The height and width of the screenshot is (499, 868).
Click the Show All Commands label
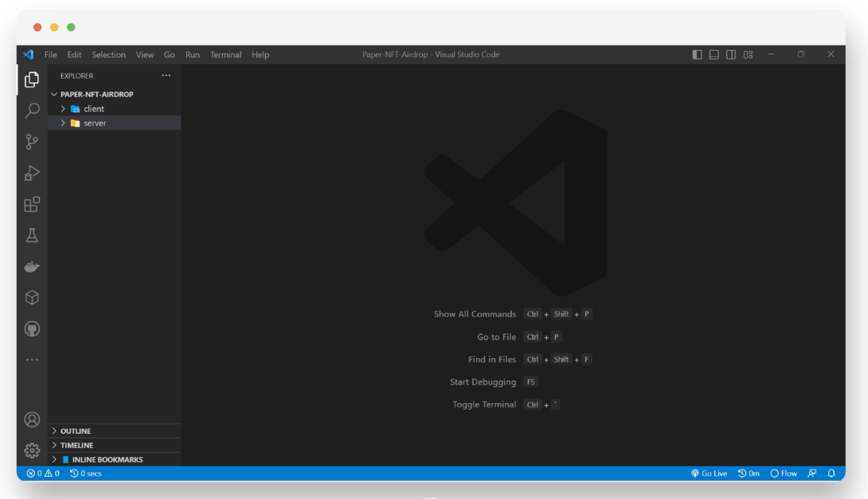tap(475, 314)
